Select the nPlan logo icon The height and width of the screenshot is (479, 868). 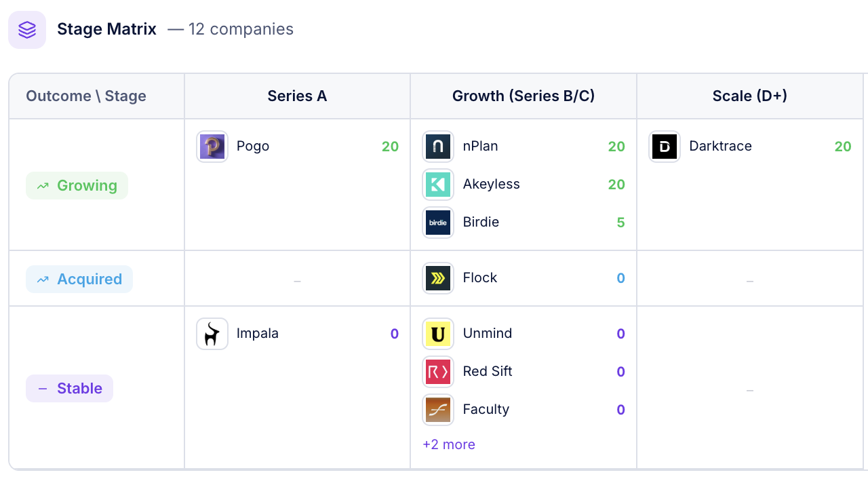point(438,146)
